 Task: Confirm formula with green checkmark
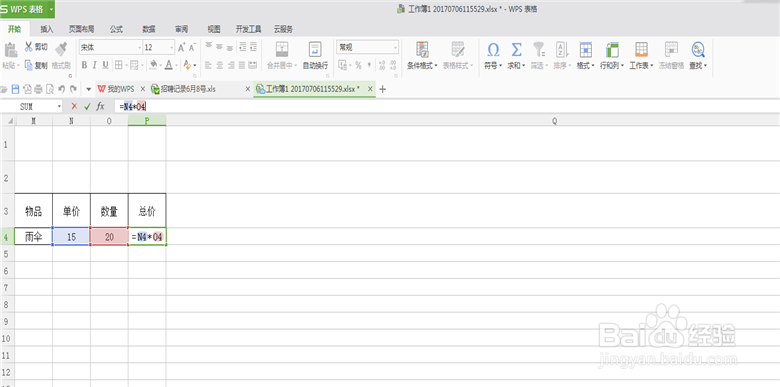tap(87, 106)
